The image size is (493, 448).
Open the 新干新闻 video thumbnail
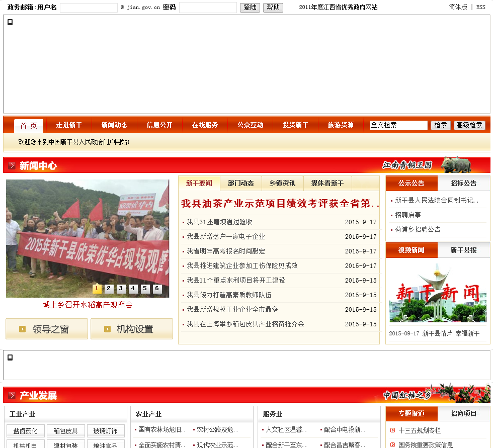coord(438,293)
